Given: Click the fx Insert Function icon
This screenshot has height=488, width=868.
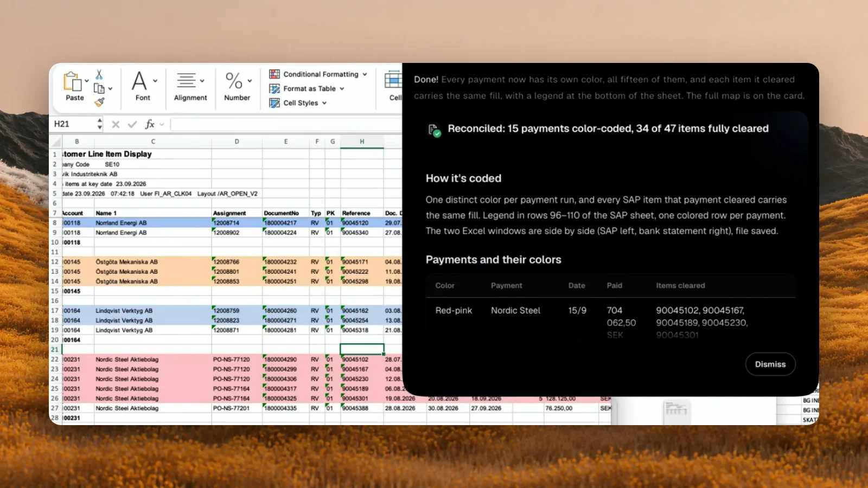Looking at the screenshot, I should (x=150, y=124).
